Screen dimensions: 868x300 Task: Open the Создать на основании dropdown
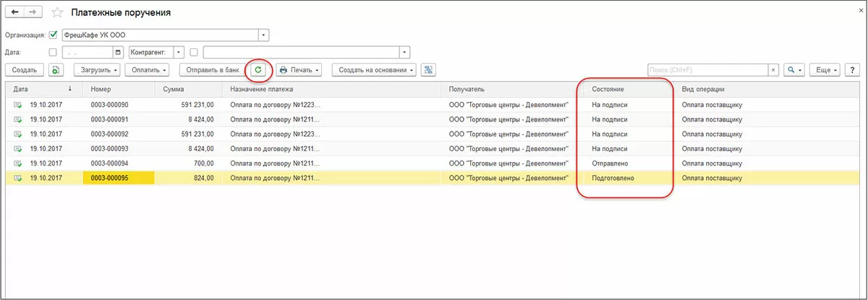pos(375,70)
